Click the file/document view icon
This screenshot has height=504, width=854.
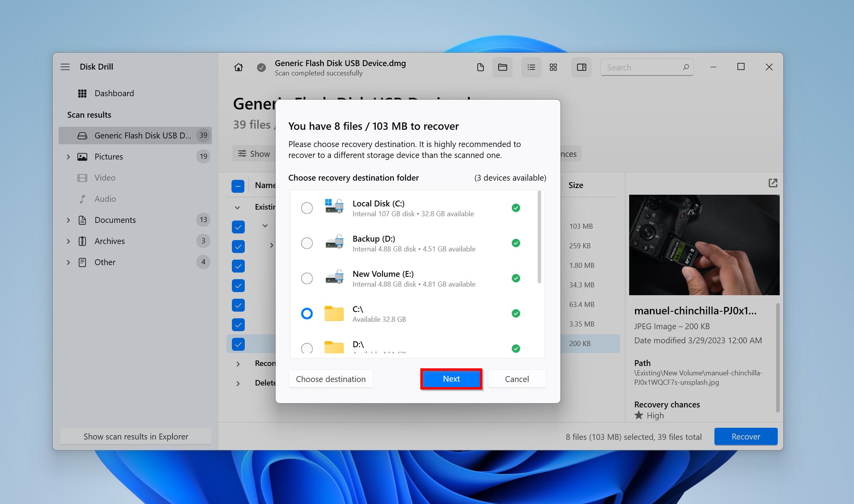(480, 66)
